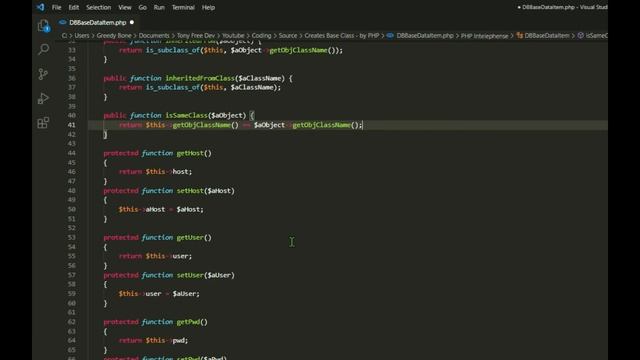Screen dimensions: 640x360
Task: Click the isSameClass method breadcrumb
Action: point(596,36)
